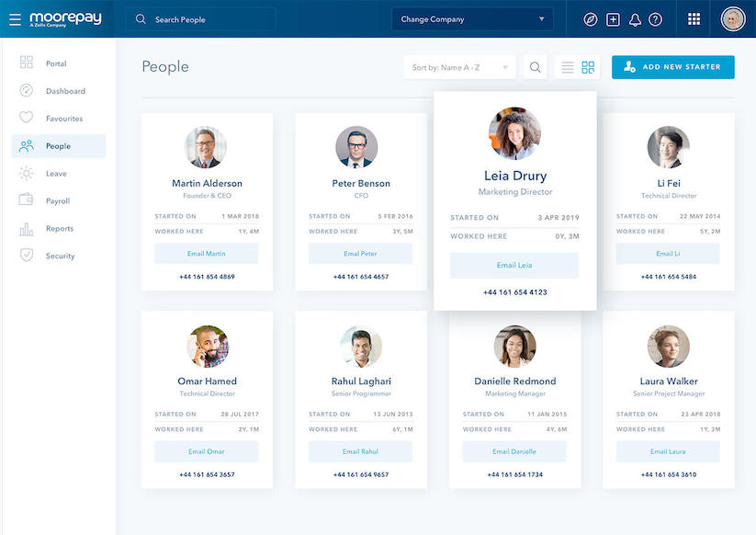Go to Payroll in the sidebar
Screen dimensions: 756x535
coord(58,201)
